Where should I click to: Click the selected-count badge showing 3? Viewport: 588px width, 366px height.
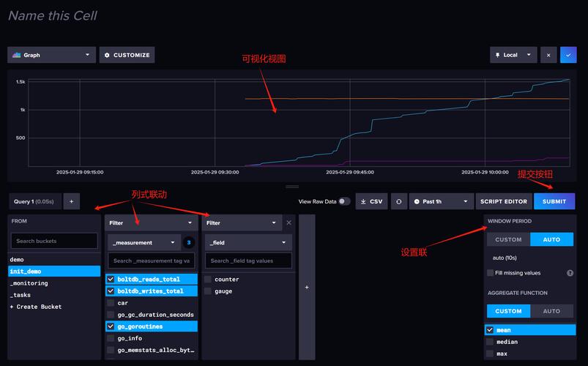tap(189, 242)
